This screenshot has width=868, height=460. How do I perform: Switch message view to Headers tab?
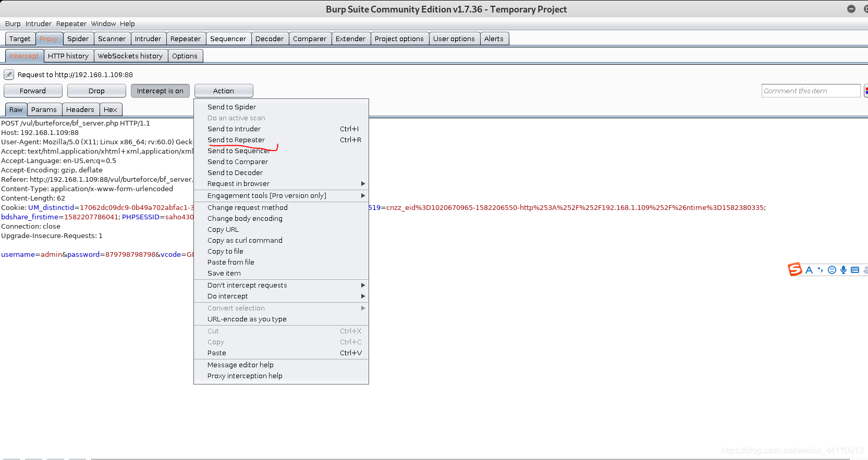pyautogui.click(x=80, y=109)
